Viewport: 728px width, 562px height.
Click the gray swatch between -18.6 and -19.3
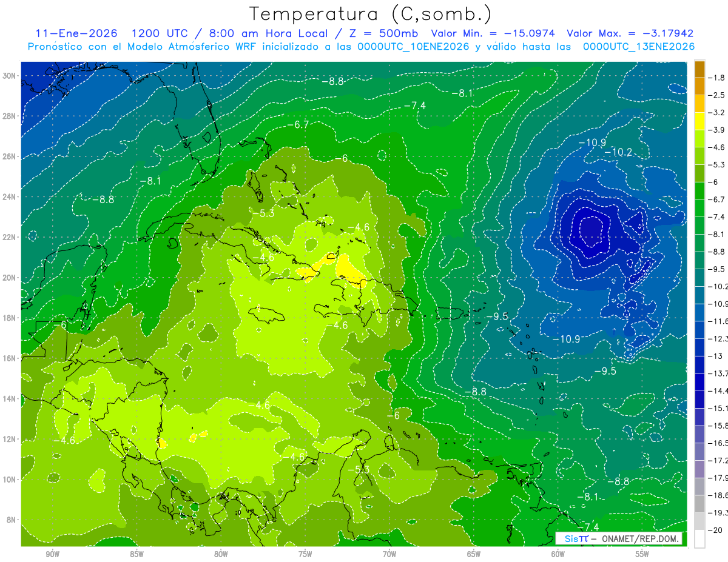click(x=699, y=504)
